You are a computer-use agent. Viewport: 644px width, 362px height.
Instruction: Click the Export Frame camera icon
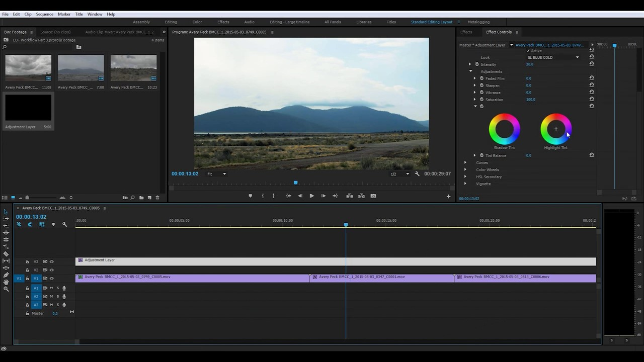click(373, 196)
